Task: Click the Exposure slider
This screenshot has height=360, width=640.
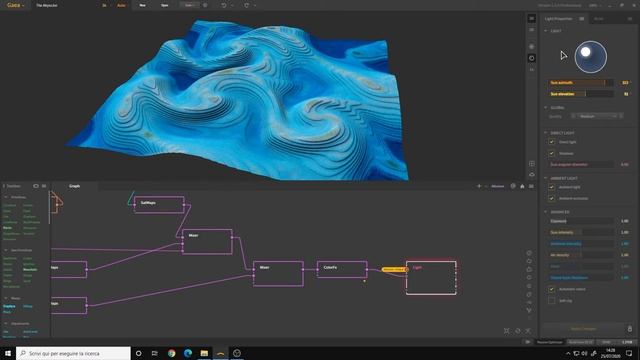Action: point(580,221)
